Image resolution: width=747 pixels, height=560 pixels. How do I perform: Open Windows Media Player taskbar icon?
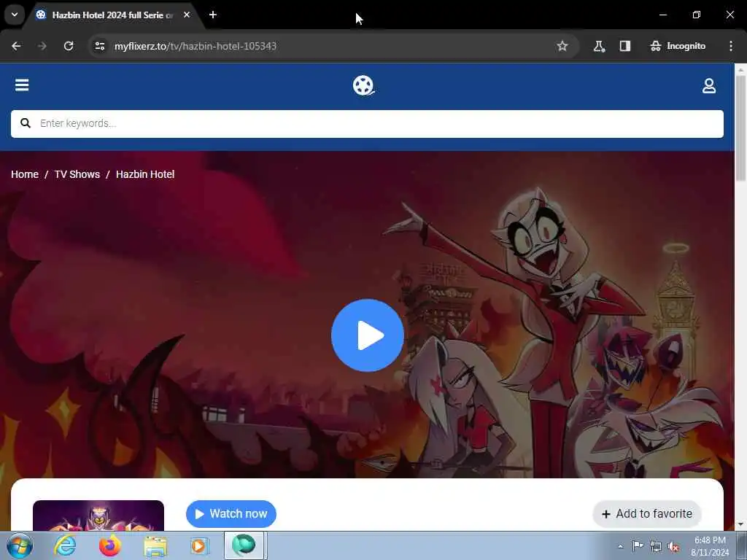tap(200, 545)
